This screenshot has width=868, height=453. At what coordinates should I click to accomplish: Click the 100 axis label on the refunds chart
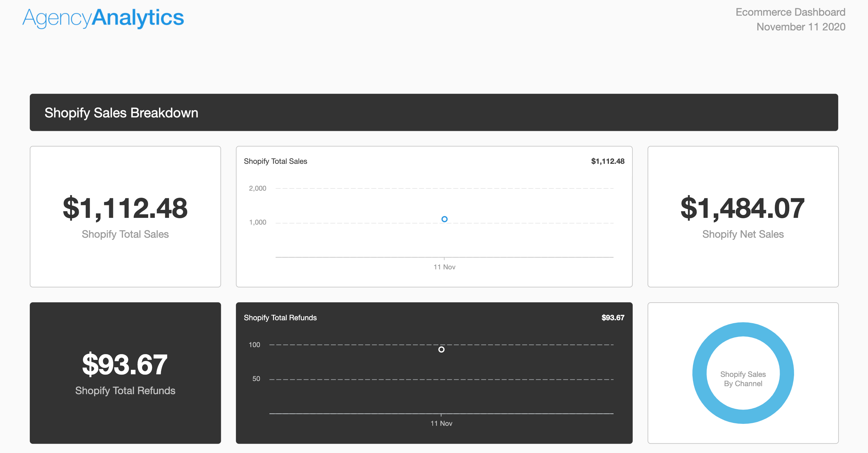point(254,345)
